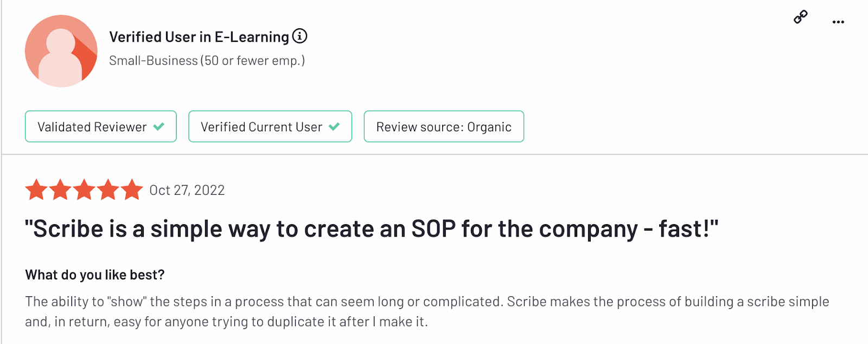Click the "What do you like best?" heading
Image resolution: width=868 pixels, height=344 pixels.
tap(95, 275)
